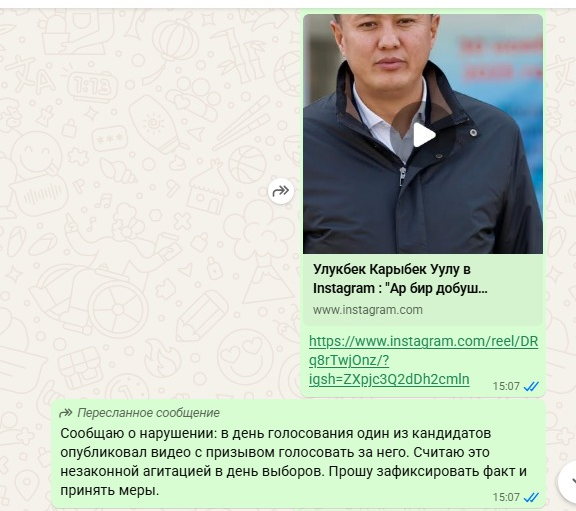The height and width of the screenshot is (511, 576).
Task: Click the scroll-to-bottom chevron at the right edge
Action: 569,480
